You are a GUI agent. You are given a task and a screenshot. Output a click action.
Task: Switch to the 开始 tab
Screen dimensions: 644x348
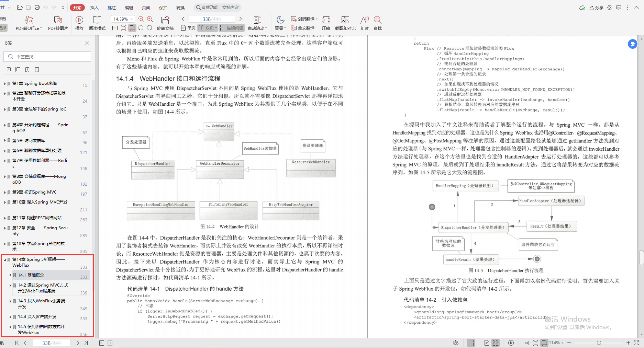click(x=78, y=8)
